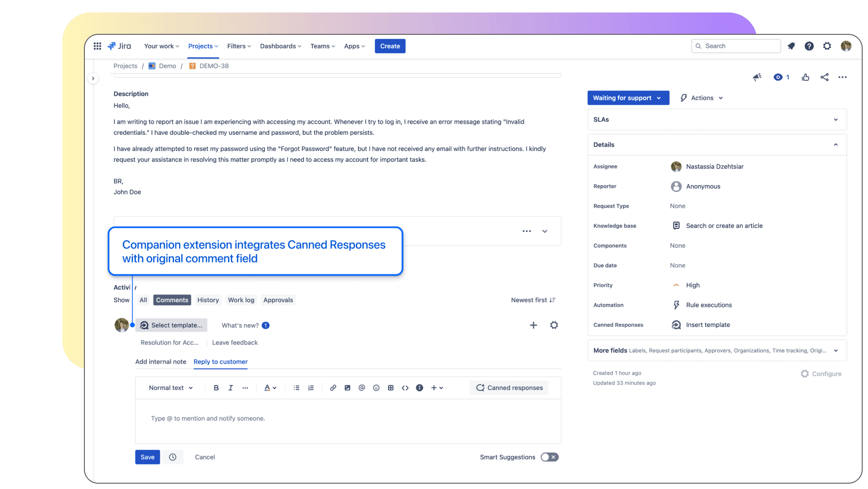The width and height of the screenshot is (868, 489).
Task: Open the Canned responses picker
Action: (x=509, y=388)
